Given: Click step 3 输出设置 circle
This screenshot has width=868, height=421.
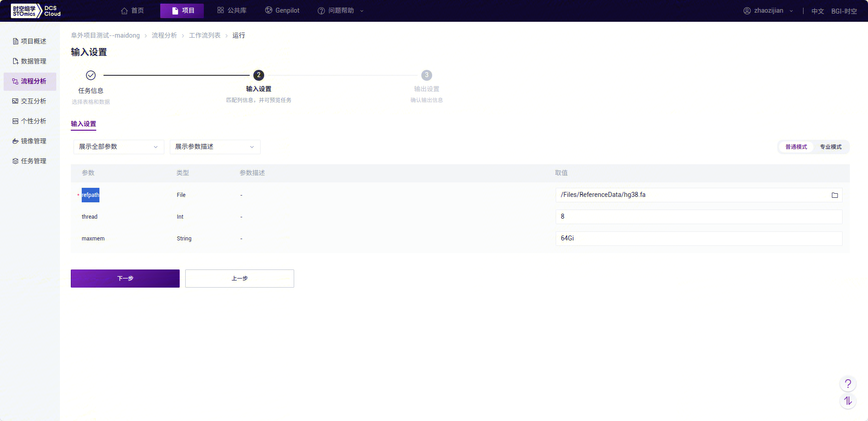Looking at the screenshot, I should click(x=427, y=75).
